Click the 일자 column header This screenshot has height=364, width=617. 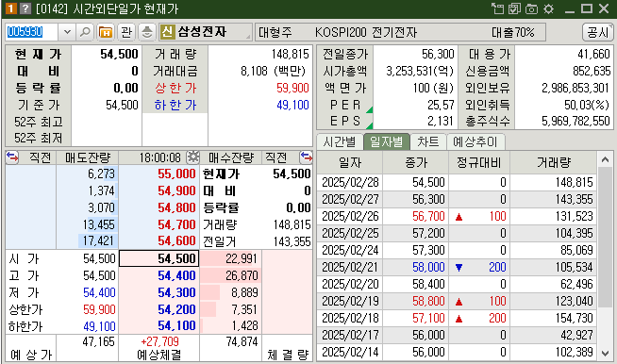pyautogui.click(x=350, y=162)
